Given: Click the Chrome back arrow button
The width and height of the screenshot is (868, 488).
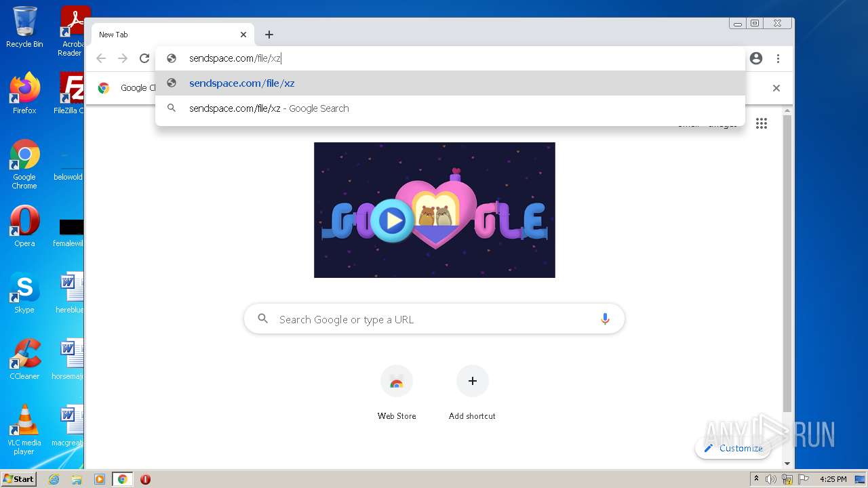Looking at the screenshot, I should (101, 58).
